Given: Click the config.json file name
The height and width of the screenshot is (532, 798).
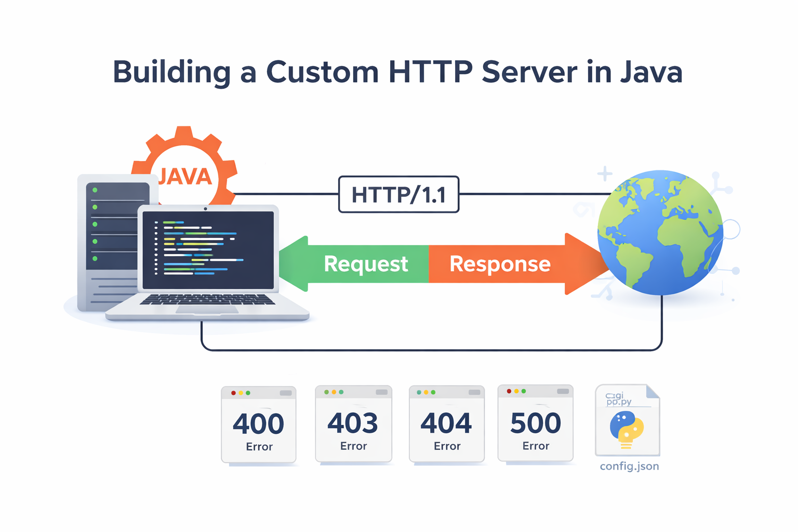Looking at the screenshot, I should coord(629,466).
